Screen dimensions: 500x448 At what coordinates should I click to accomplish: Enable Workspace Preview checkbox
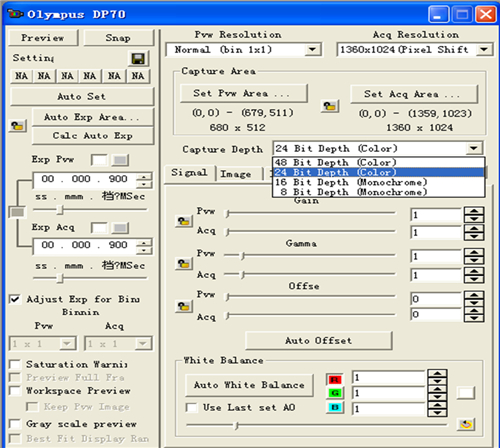coord(15,390)
